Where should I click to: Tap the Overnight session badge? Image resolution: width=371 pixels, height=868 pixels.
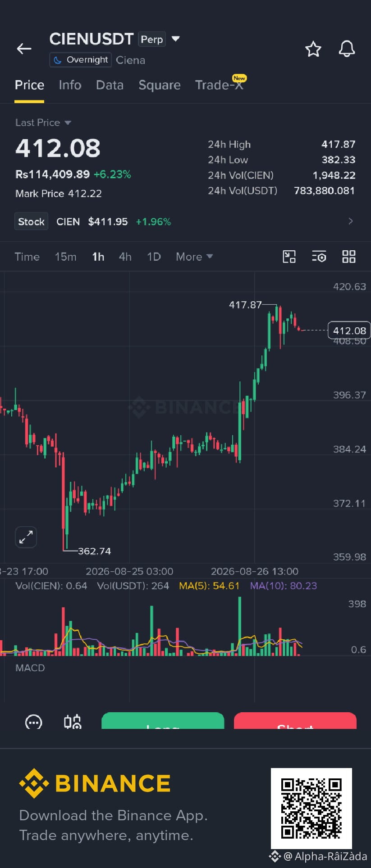[81, 60]
